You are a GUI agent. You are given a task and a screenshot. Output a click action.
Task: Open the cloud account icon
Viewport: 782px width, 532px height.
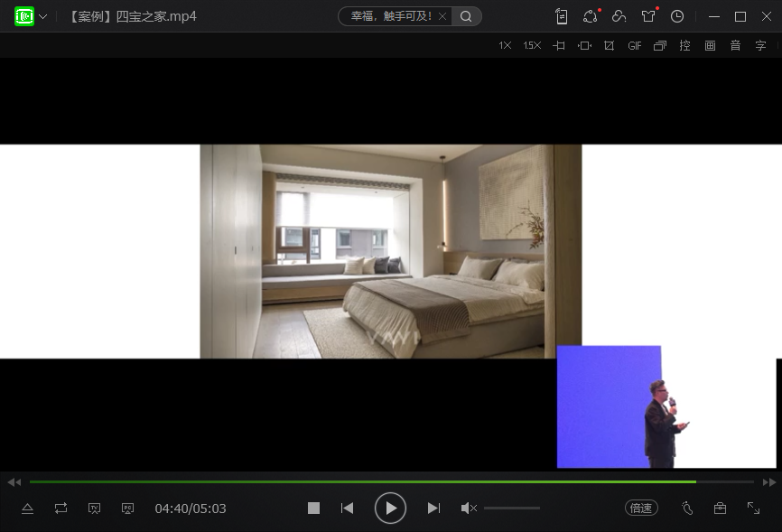tap(619, 16)
